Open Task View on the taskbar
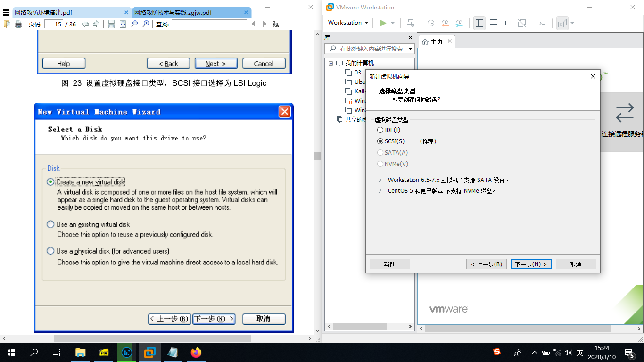Screen dimensions: 644x362 coord(57,352)
